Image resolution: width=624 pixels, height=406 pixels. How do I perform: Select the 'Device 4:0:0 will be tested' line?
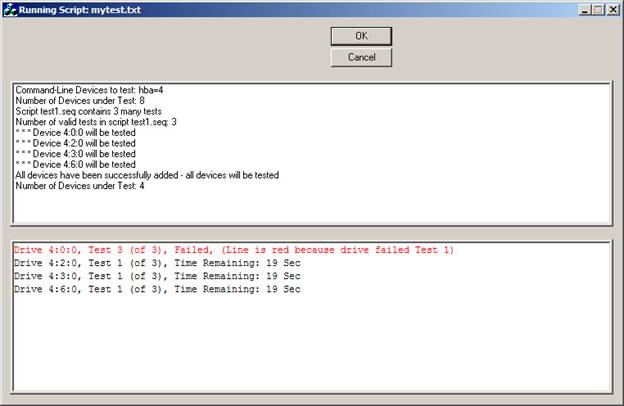(75, 133)
